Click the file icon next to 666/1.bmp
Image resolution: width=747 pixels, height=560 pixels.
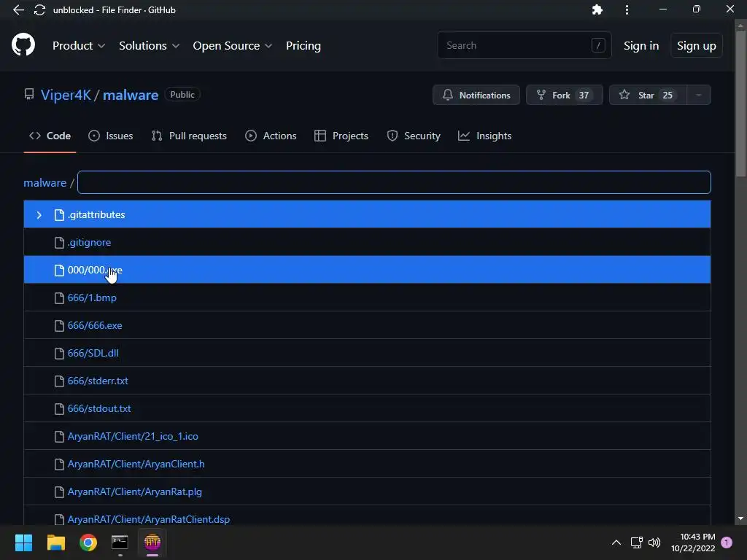pyautogui.click(x=59, y=298)
